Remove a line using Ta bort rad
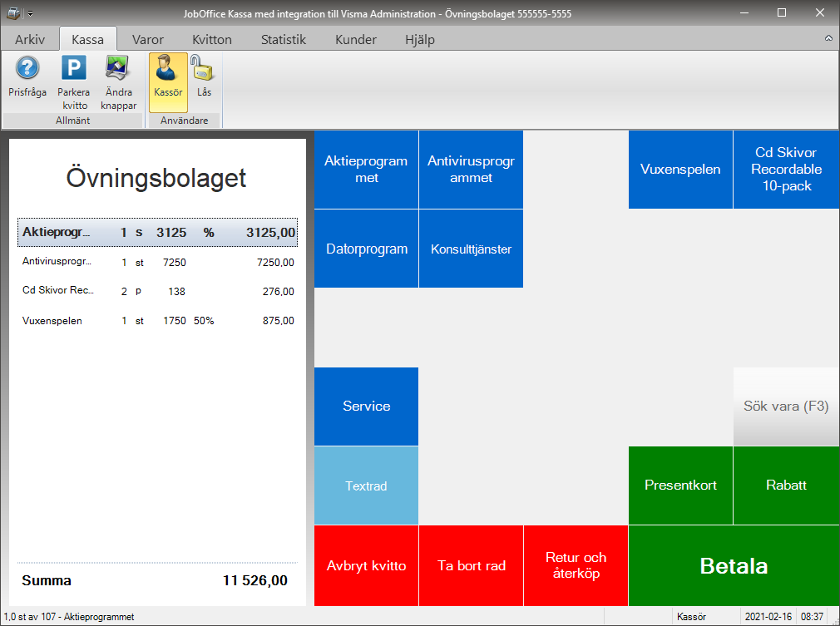The image size is (840, 626). point(471,565)
